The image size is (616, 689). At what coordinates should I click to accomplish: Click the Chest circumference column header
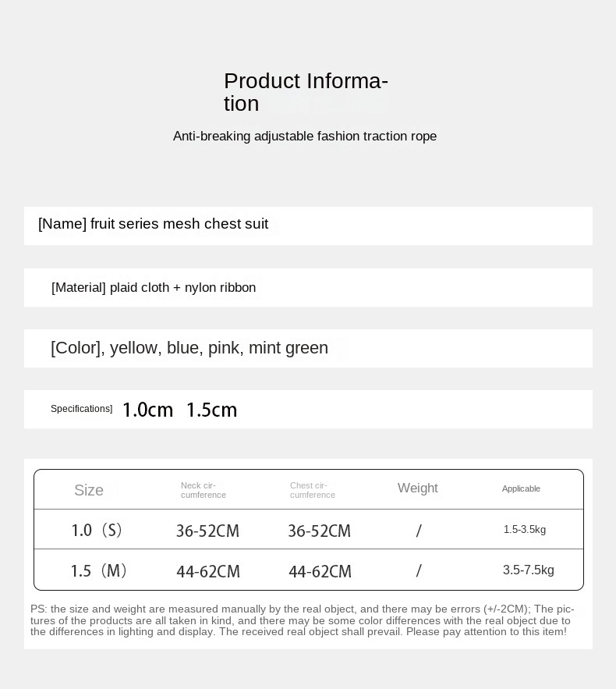312,490
